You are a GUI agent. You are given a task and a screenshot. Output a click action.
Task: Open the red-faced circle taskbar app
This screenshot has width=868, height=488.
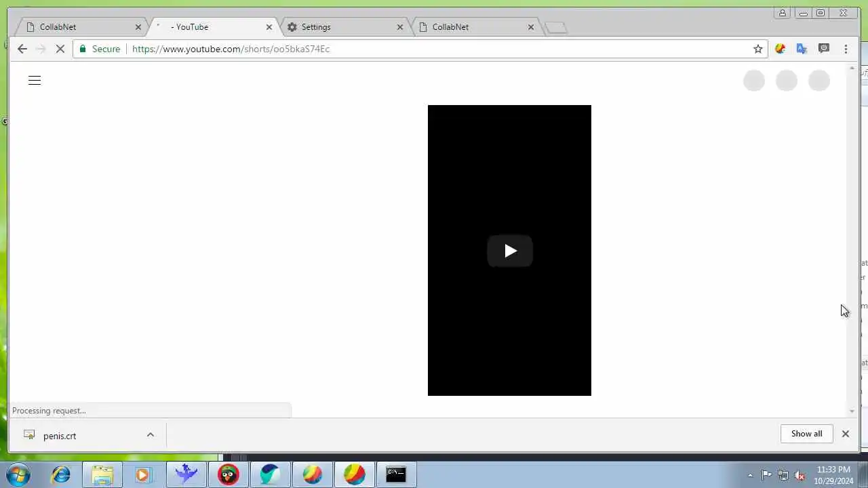pyautogui.click(x=229, y=474)
